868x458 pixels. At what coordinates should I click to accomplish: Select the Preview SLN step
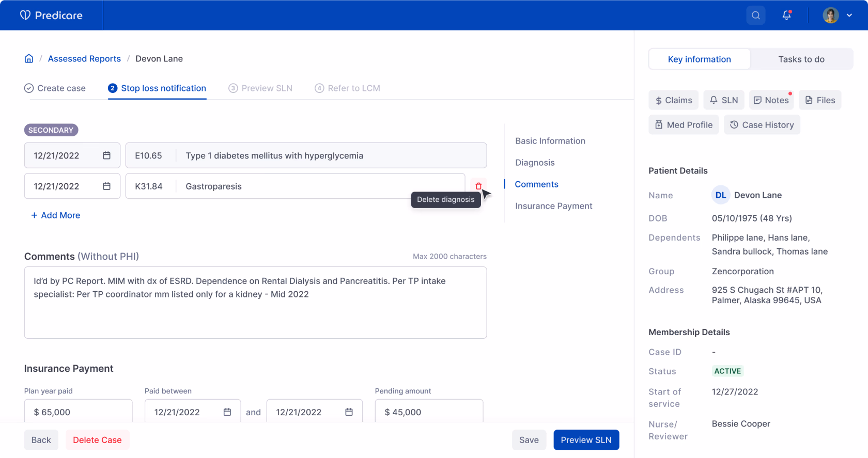(260, 88)
